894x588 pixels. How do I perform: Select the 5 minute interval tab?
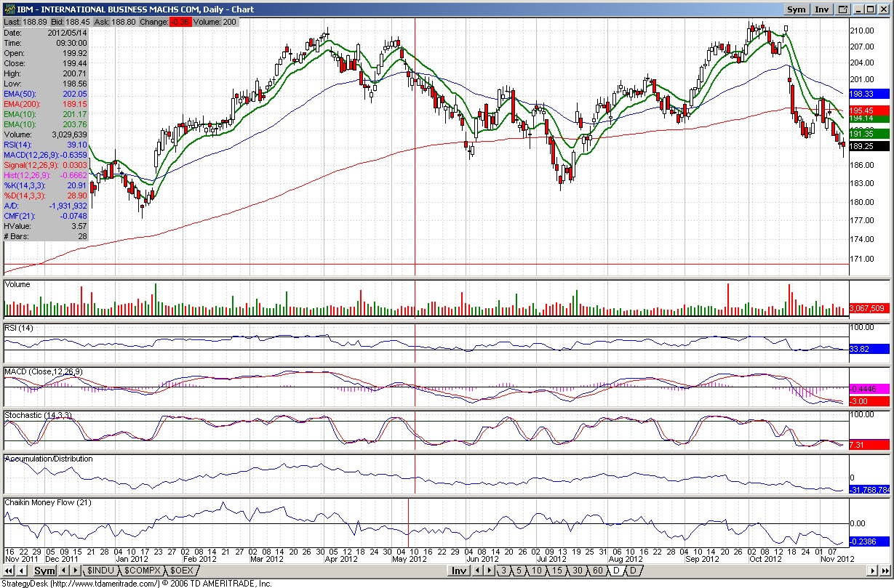(x=519, y=571)
